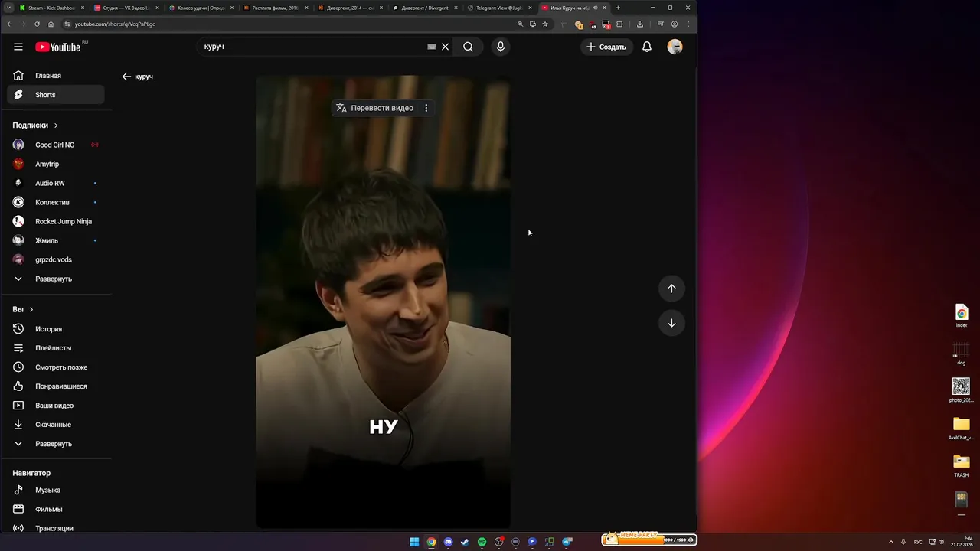The width and height of the screenshot is (980, 551).
Task: Open the Вы section header
Action: (23, 309)
